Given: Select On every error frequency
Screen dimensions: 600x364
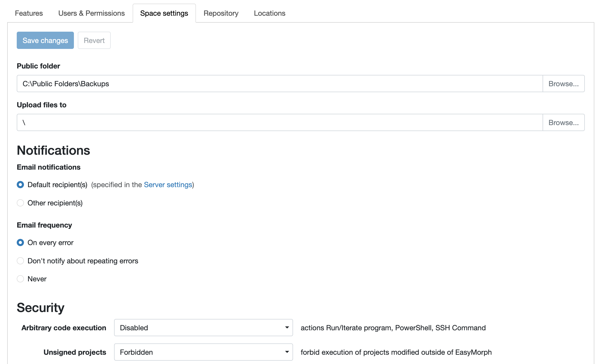Looking at the screenshot, I should pos(20,242).
